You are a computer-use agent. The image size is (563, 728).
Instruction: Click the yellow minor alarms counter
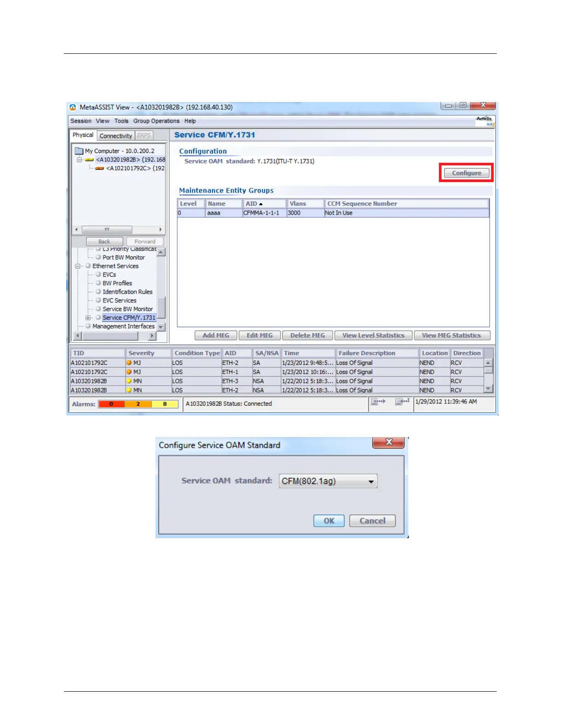[x=165, y=404]
